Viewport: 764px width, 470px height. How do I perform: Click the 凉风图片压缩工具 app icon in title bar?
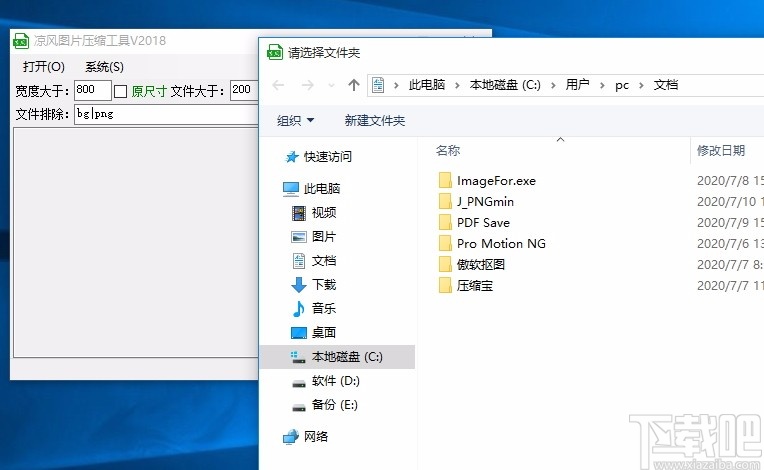20,41
